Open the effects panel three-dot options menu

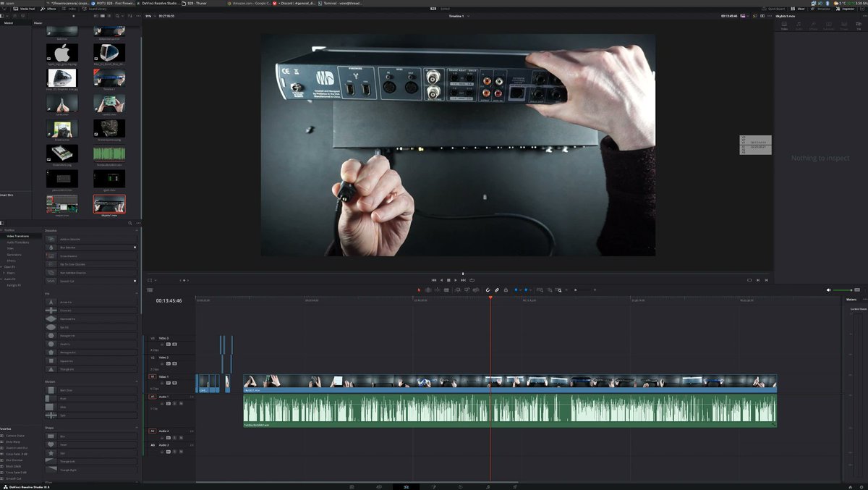137,223
